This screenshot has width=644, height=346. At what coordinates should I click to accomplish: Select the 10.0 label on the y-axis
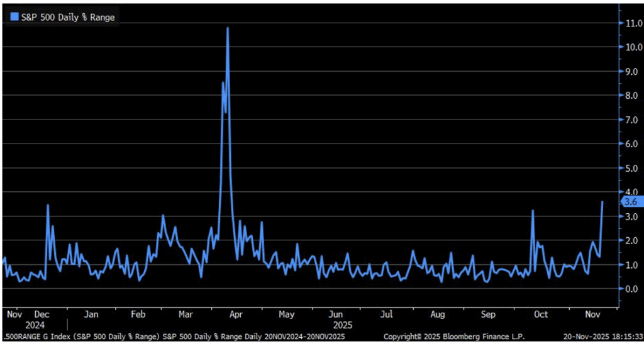(630, 47)
